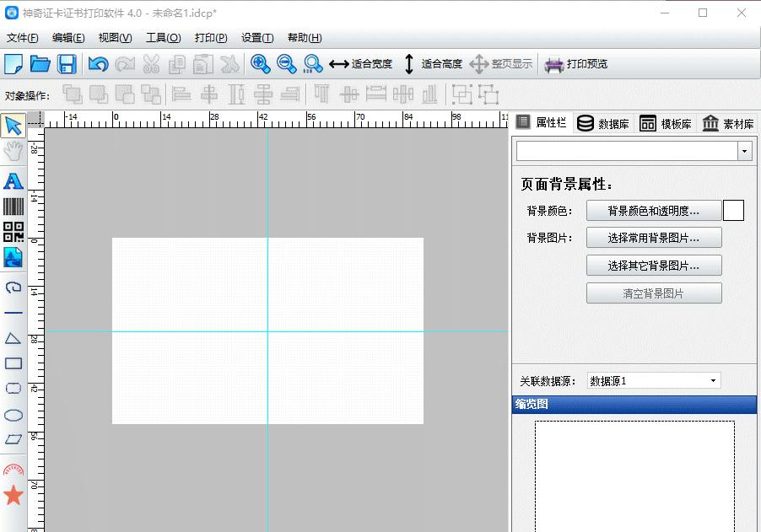Viewport: 761px width, 532px height.
Task: Select the arrow pointer tool
Action: point(13,126)
